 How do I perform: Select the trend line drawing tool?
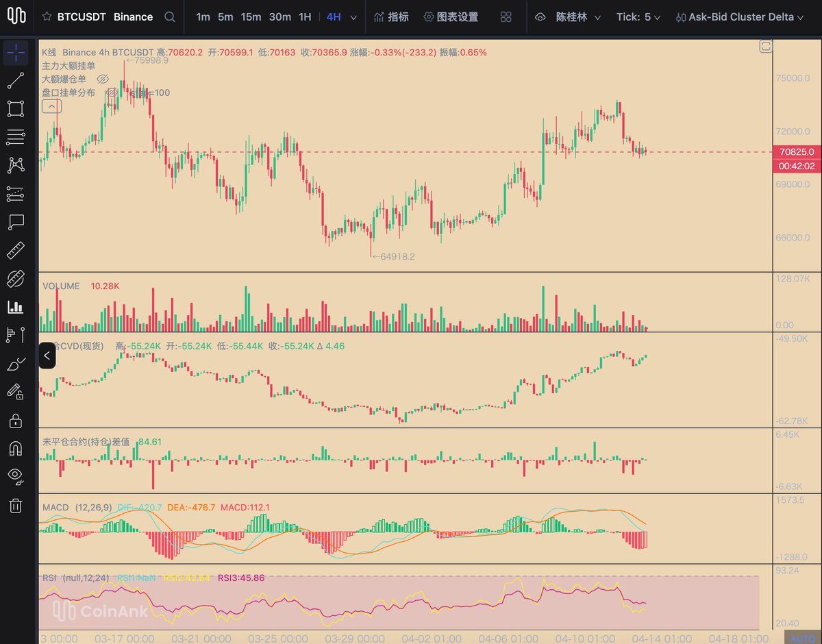15,81
